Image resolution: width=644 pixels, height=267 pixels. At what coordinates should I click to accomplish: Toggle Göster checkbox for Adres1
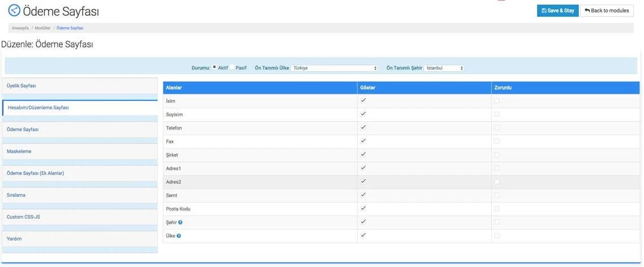pyautogui.click(x=363, y=168)
